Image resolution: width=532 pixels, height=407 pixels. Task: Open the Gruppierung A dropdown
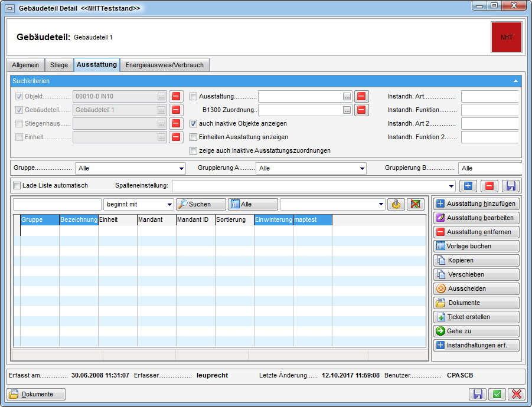click(361, 169)
